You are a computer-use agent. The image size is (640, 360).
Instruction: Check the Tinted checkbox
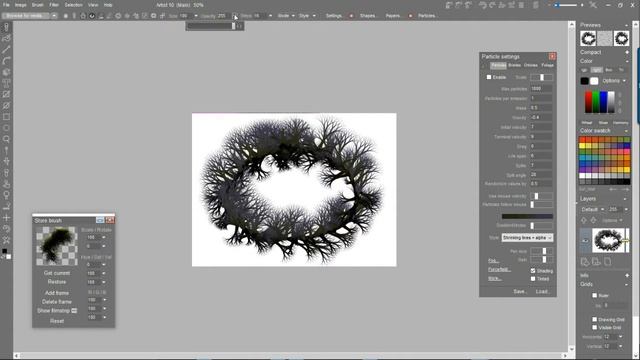533,279
